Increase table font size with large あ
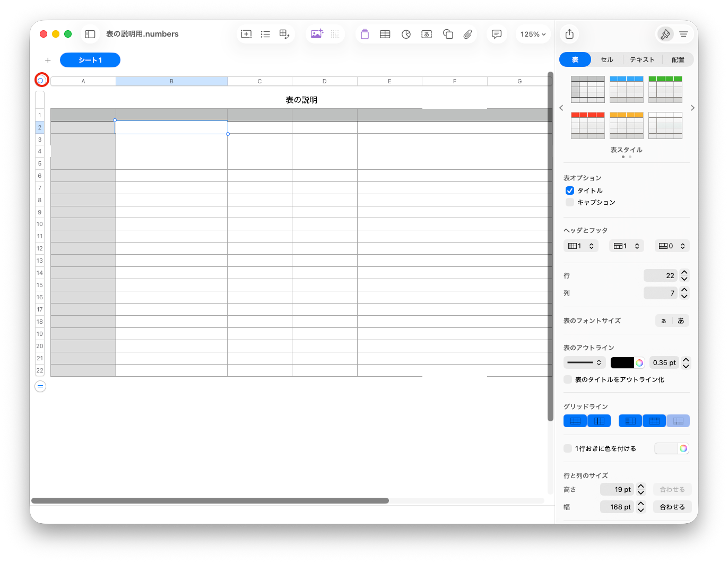The image size is (728, 563). pyautogui.click(x=681, y=321)
